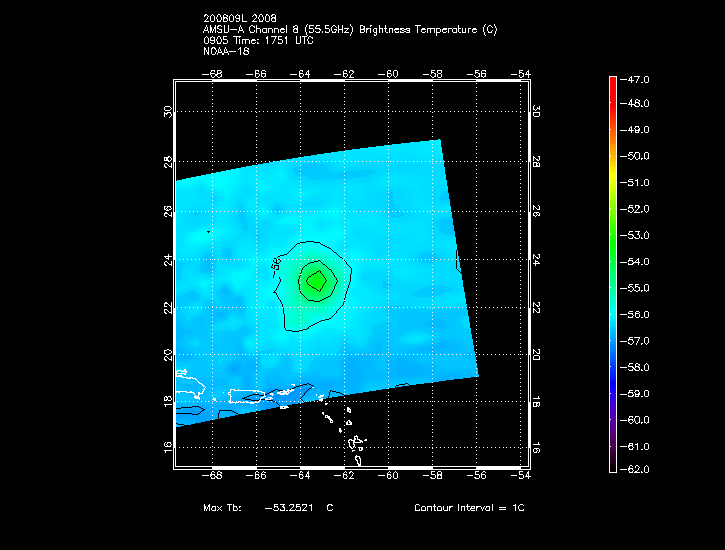Click the 'Contour Interval = 1C' text

coord(469,508)
